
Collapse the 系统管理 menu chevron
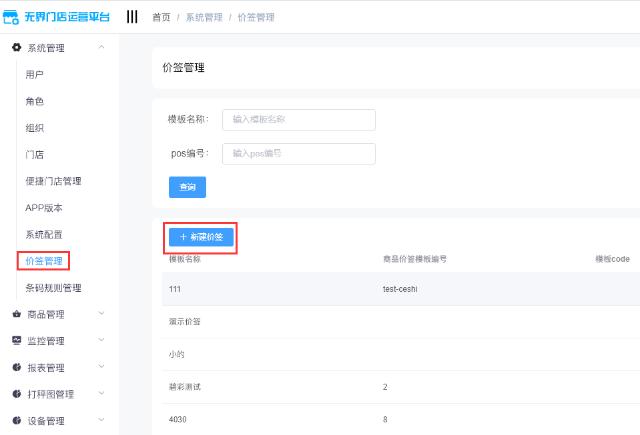pos(102,47)
